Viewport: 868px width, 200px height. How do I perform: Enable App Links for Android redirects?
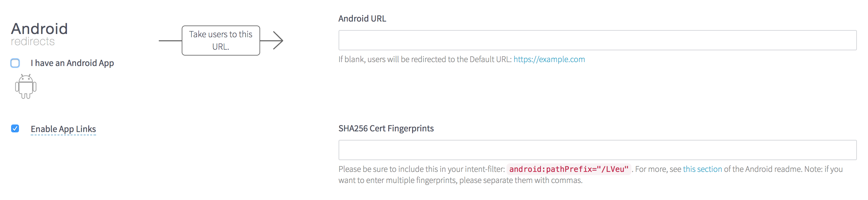click(15, 129)
